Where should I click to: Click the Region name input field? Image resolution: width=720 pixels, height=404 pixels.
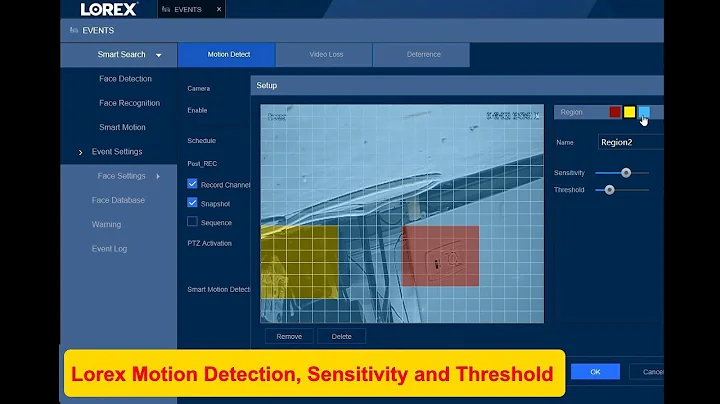(x=630, y=142)
